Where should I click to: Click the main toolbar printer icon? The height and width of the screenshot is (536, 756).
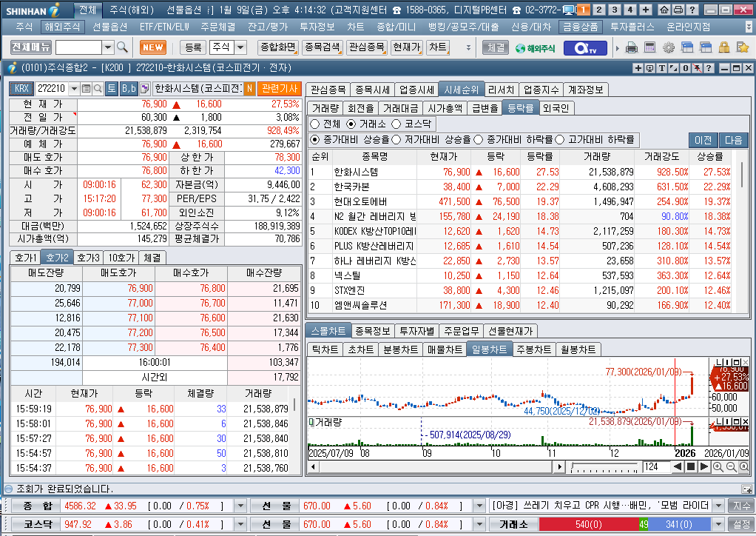tap(631, 47)
